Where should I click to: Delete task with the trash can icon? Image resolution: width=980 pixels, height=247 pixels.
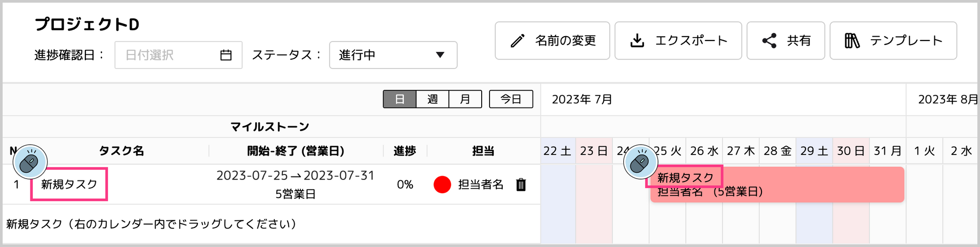point(521,184)
